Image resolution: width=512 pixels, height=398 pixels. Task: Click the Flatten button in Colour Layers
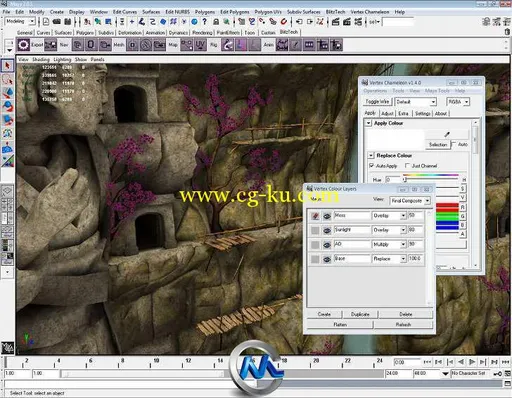(x=340, y=324)
